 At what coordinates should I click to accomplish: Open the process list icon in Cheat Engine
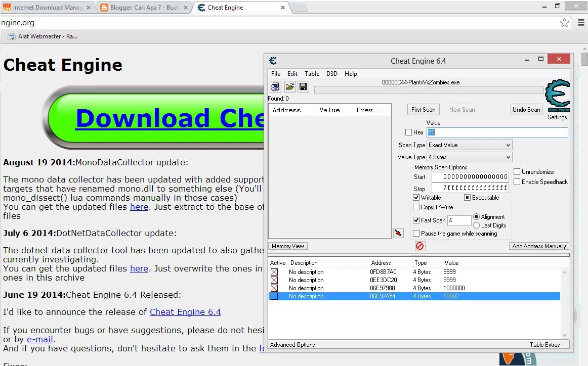pos(275,87)
